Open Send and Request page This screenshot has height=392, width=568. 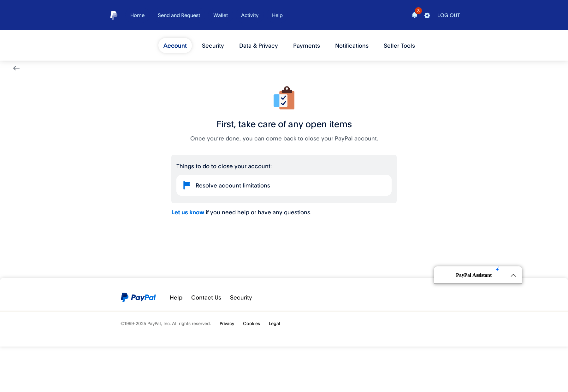click(x=179, y=15)
